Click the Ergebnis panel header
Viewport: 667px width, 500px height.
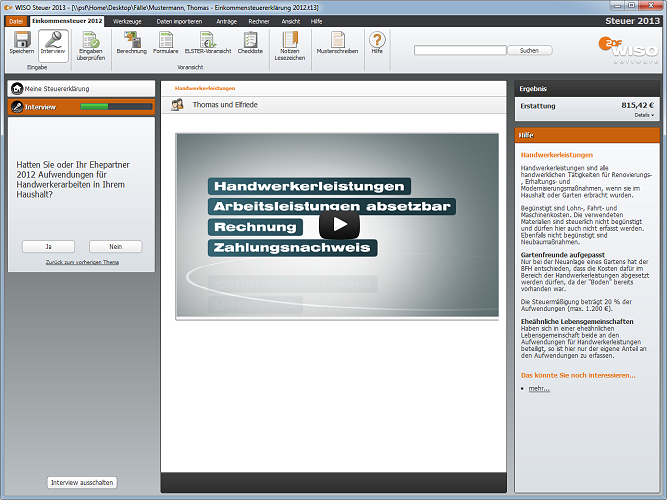click(x=587, y=89)
